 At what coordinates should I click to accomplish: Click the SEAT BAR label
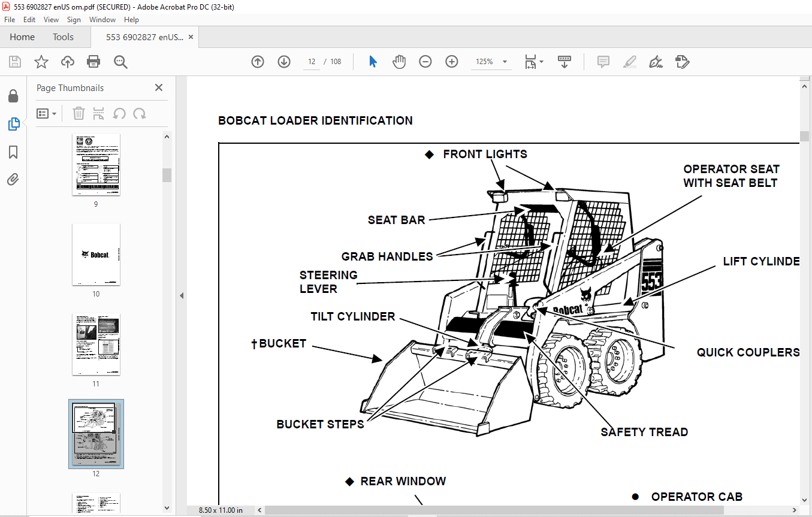click(x=396, y=220)
